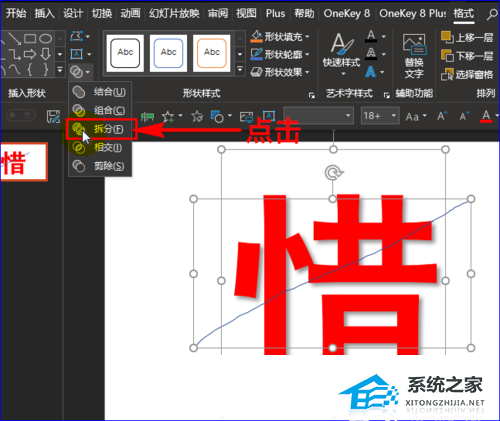Open the Aa change case dropdown
Screen dimensions: 500x421
click(416, 117)
